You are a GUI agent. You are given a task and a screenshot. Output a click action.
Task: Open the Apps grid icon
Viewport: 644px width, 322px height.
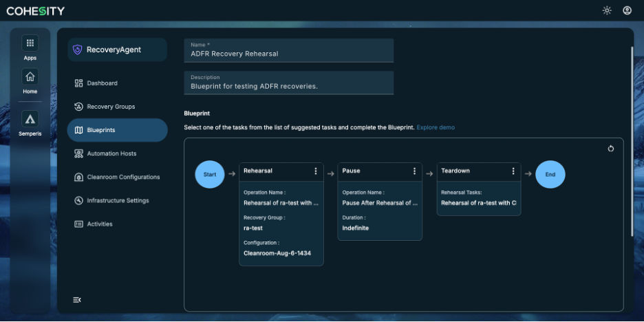[30, 43]
